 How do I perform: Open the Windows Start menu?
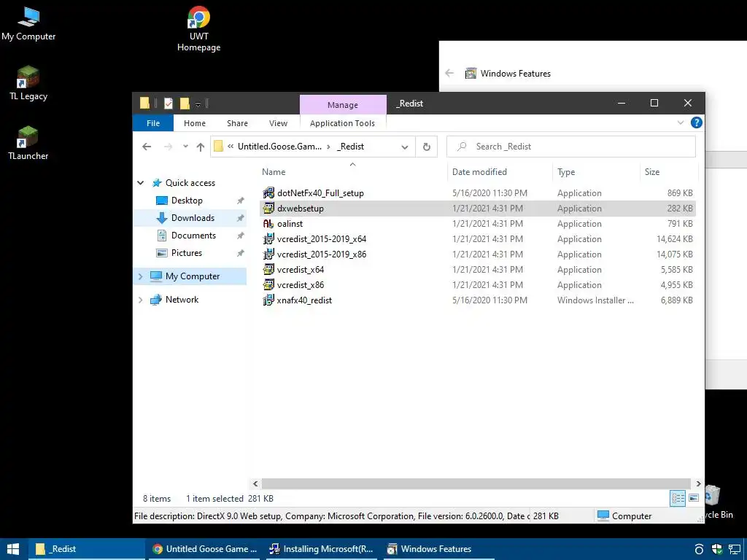(x=13, y=549)
